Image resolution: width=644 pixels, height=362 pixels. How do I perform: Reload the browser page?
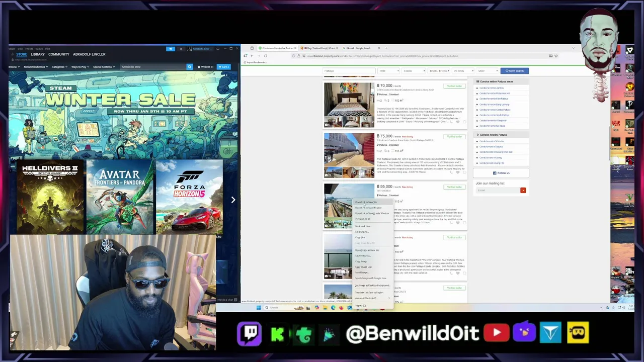click(265, 56)
